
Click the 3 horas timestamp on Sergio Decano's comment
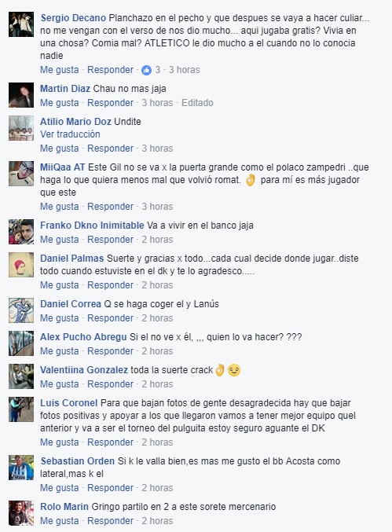pyautogui.click(x=185, y=70)
